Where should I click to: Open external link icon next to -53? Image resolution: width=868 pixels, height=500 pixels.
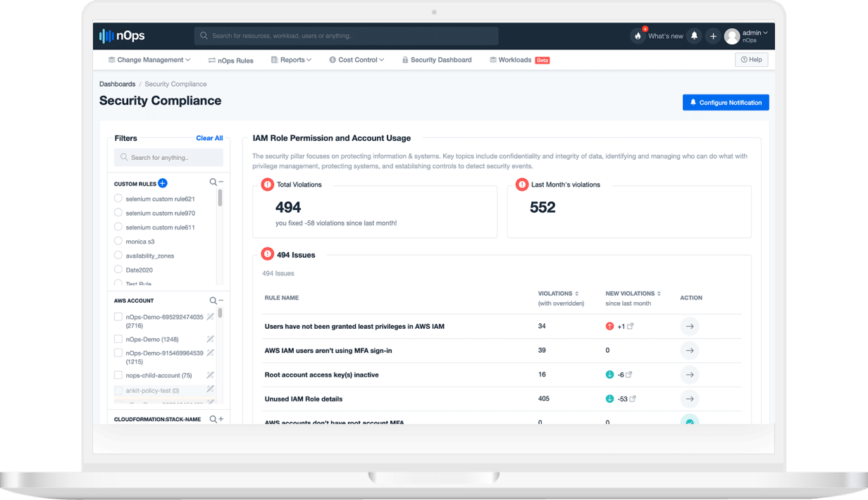tap(633, 399)
